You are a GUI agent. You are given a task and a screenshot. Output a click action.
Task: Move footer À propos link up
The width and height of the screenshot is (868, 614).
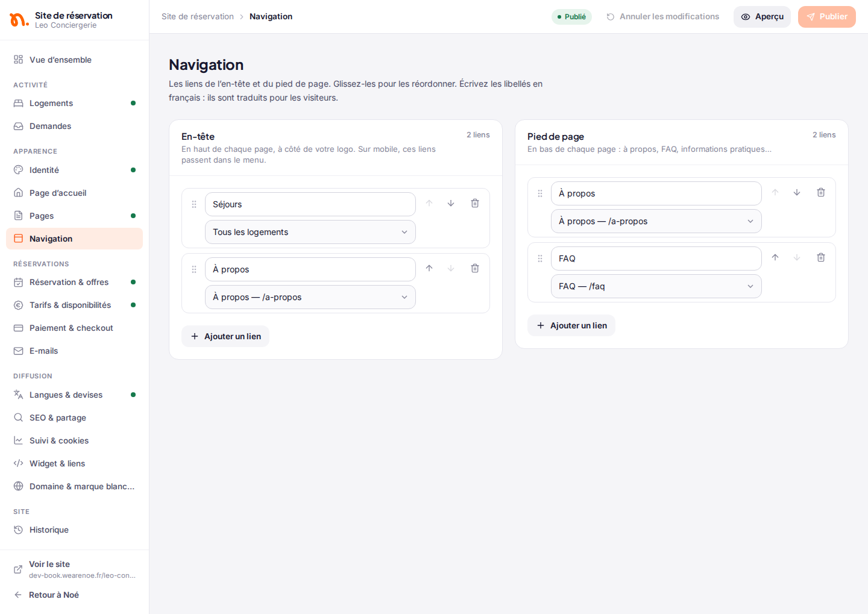click(x=775, y=192)
